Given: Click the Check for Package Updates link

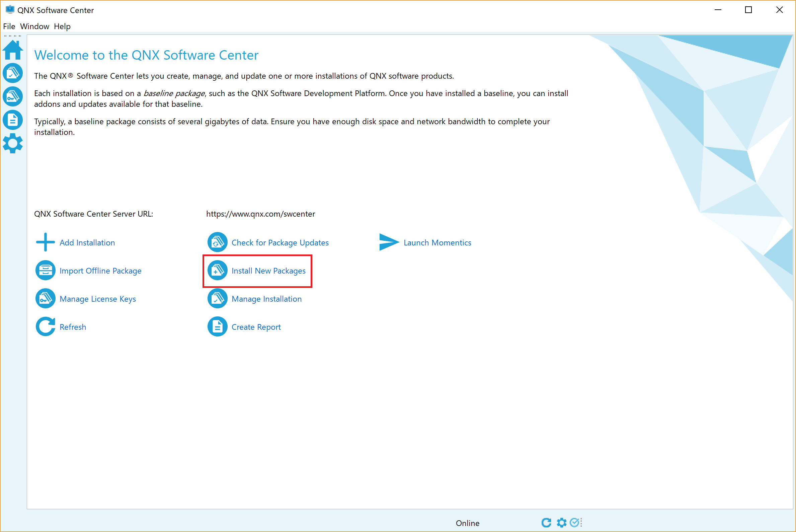Looking at the screenshot, I should click(x=280, y=243).
